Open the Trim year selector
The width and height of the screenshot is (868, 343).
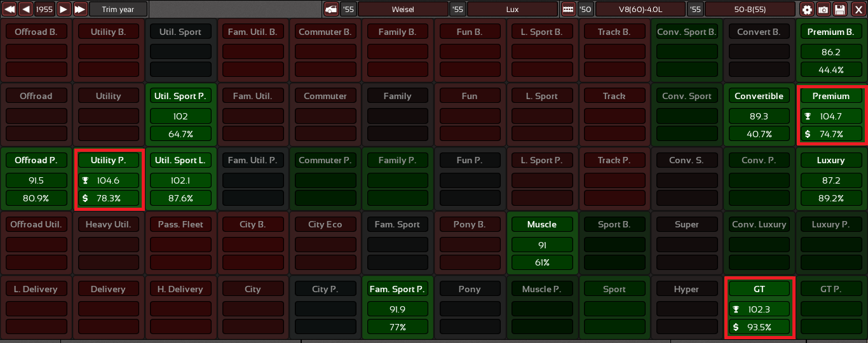pyautogui.click(x=118, y=10)
